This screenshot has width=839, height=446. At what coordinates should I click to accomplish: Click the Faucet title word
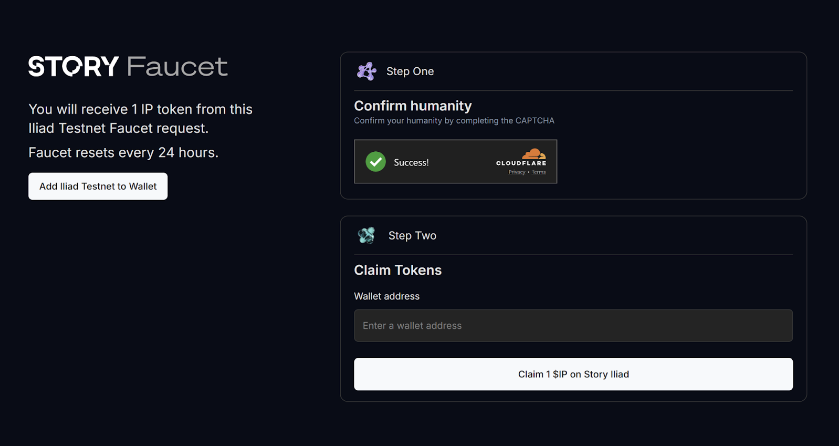(x=178, y=67)
